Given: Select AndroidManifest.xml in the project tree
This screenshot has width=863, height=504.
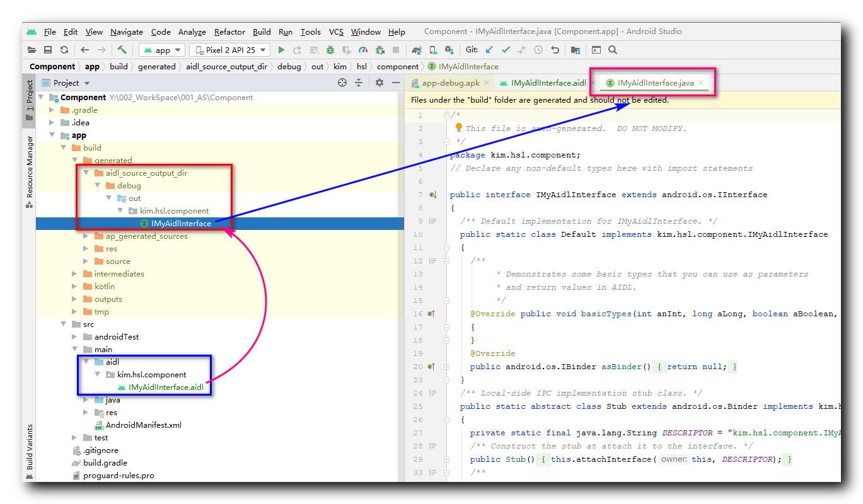Looking at the screenshot, I should tap(143, 425).
